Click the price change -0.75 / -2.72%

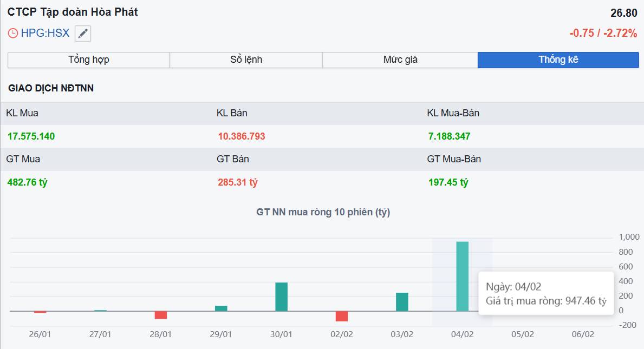click(603, 33)
